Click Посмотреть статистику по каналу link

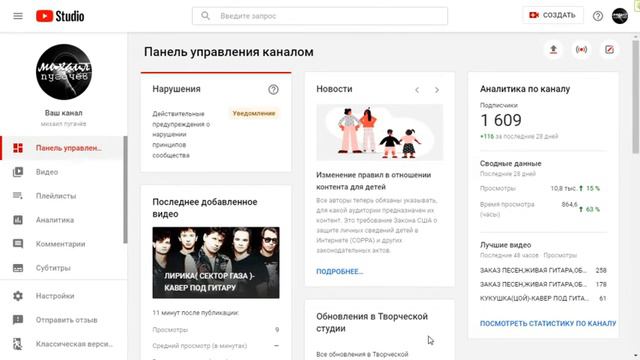point(548,323)
